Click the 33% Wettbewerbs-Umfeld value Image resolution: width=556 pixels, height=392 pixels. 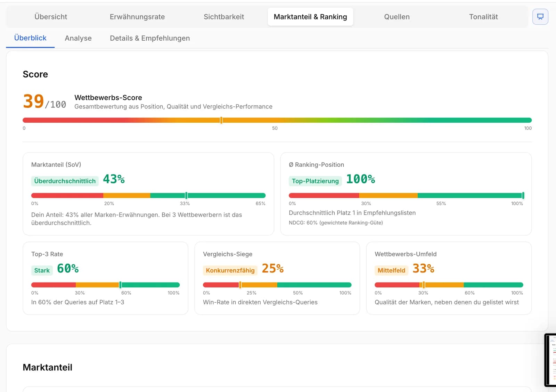point(424,269)
